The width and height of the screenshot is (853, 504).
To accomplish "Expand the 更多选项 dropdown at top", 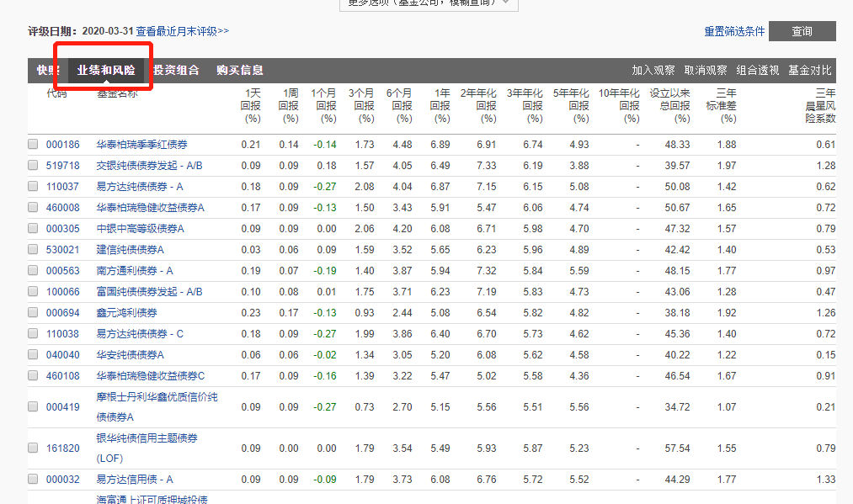I will click(x=429, y=3).
